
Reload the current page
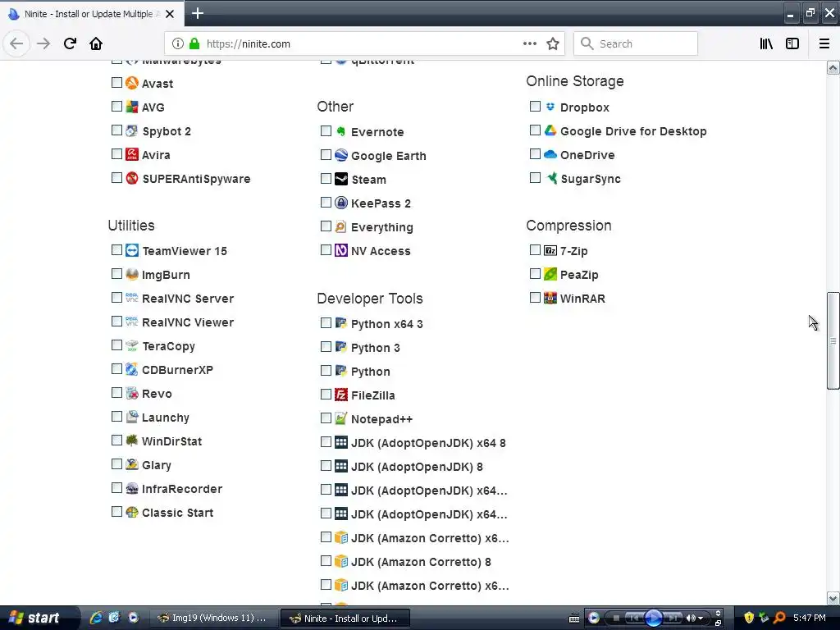pyautogui.click(x=70, y=44)
